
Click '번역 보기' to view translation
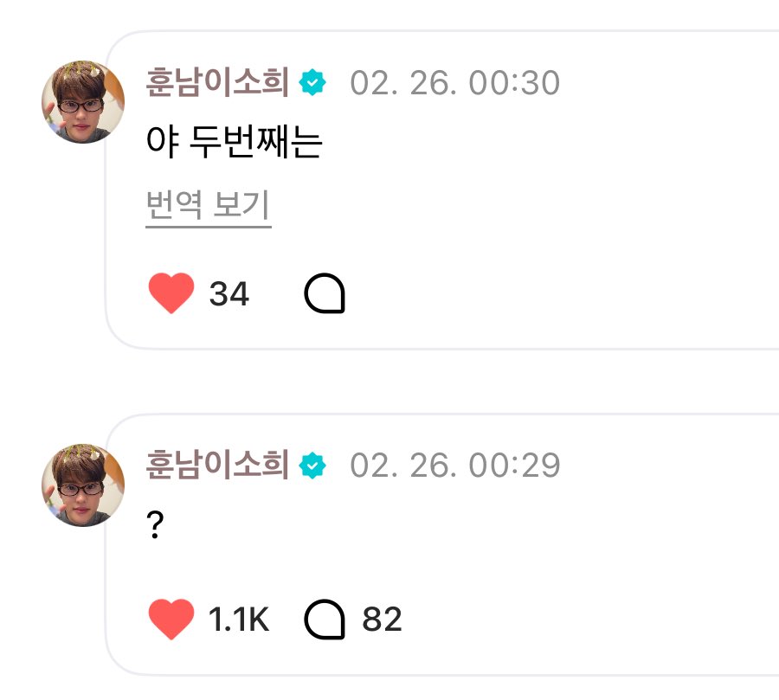click(209, 207)
